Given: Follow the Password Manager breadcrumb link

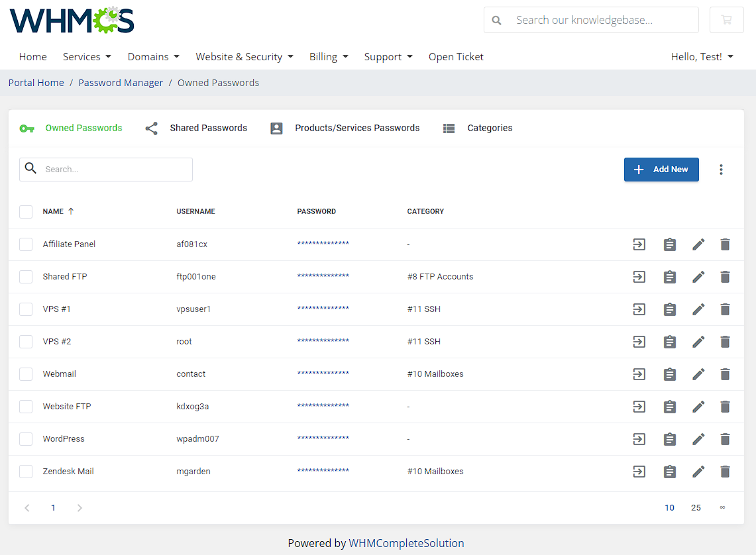Looking at the screenshot, I should point(121,83).
